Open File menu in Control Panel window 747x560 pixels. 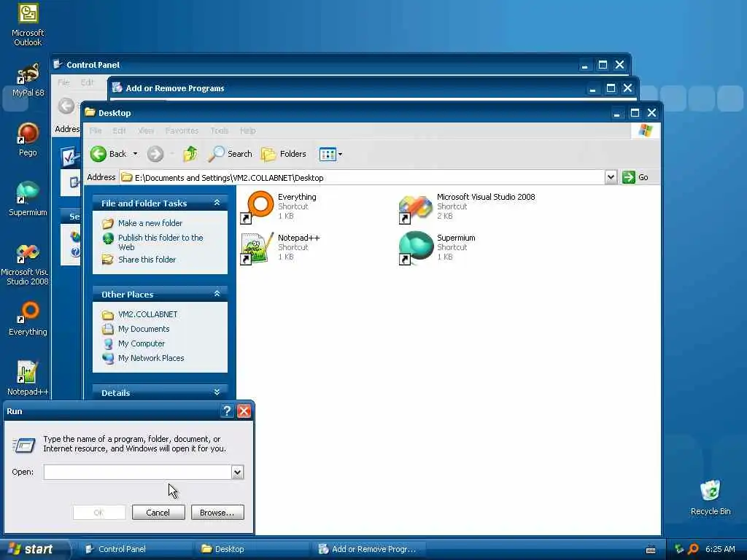click(63, 82)
